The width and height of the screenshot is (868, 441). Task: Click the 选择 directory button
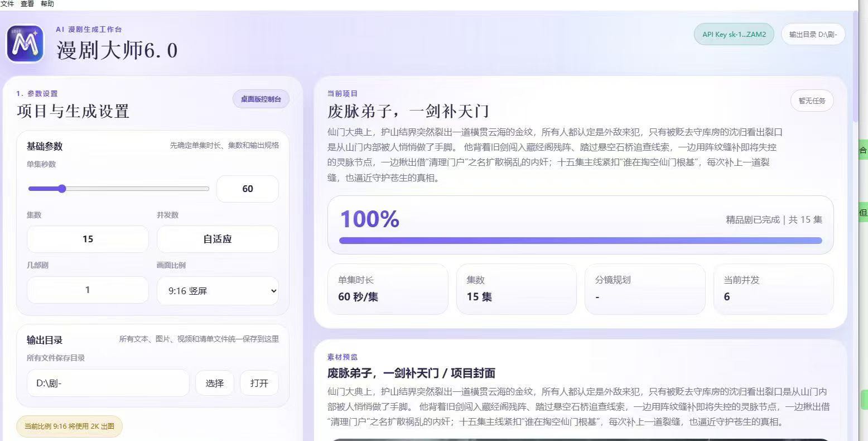click(x=214, y=383)
